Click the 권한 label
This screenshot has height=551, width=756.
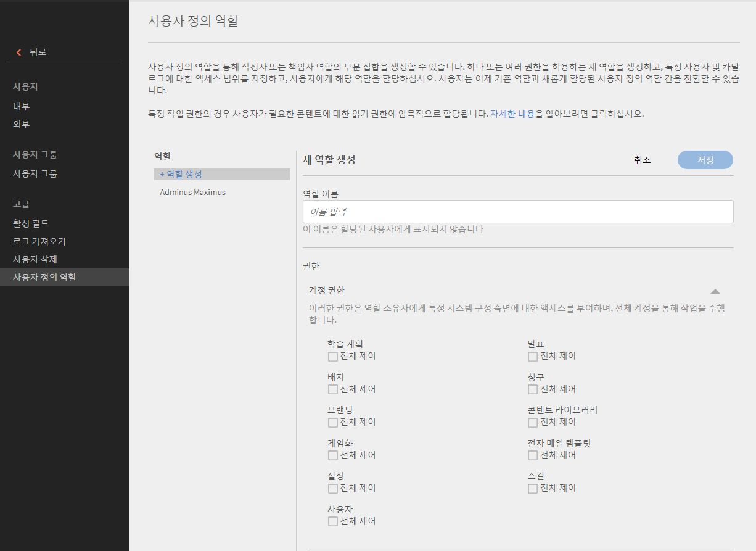(311, 266)
